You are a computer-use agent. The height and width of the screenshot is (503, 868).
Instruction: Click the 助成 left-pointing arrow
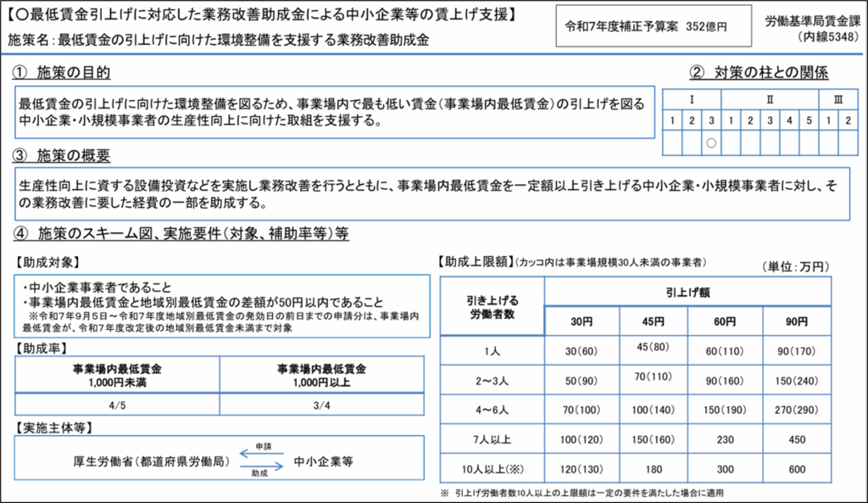[x=262, y=467]
